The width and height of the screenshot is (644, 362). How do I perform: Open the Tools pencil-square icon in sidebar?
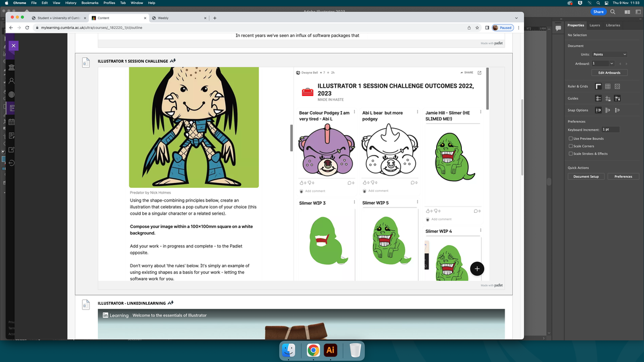coord(12,149)
